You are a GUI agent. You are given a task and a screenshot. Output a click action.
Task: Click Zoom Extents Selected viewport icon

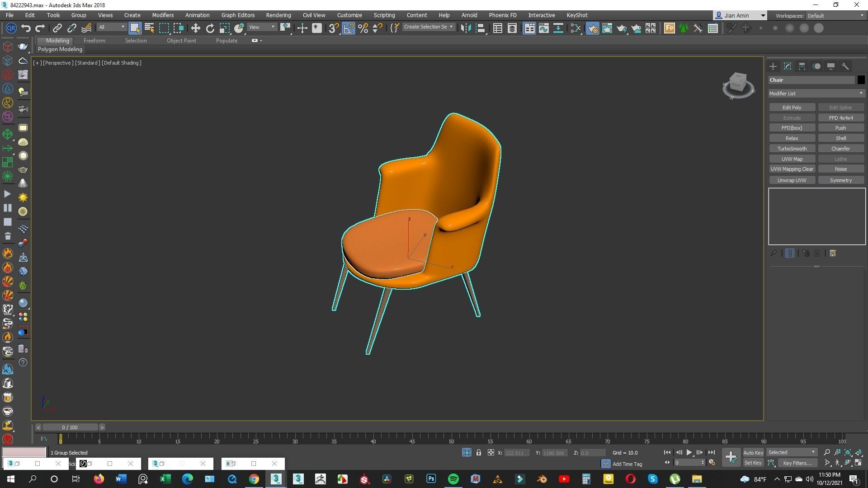(848, 452)
